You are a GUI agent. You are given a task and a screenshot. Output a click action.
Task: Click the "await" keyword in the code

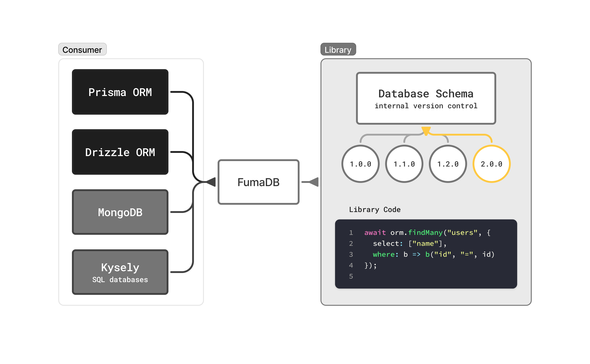coord(375,233)
